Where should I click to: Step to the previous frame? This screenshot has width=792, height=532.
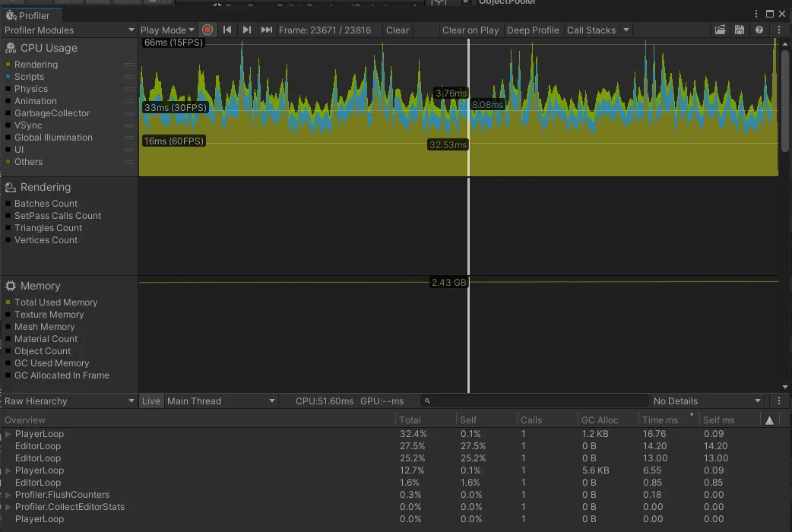[227, 30]
